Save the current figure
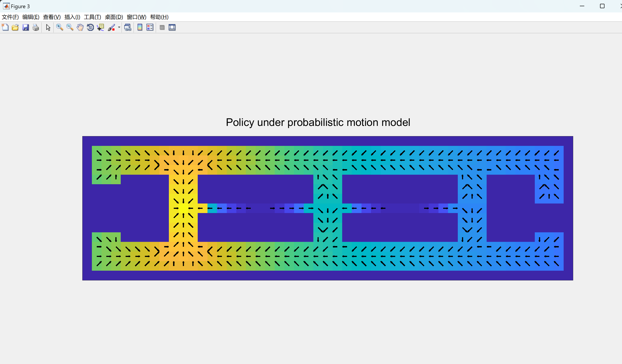Image resolution: width=622 pixels, height=364 pixels. [x=26, y=27]
